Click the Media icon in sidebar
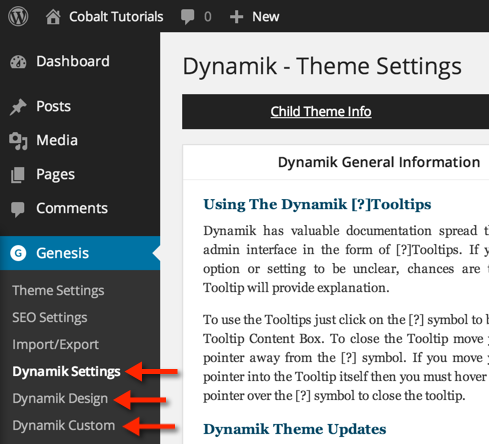This screenshot has width=489, height=444. click(x=18, y=141)
